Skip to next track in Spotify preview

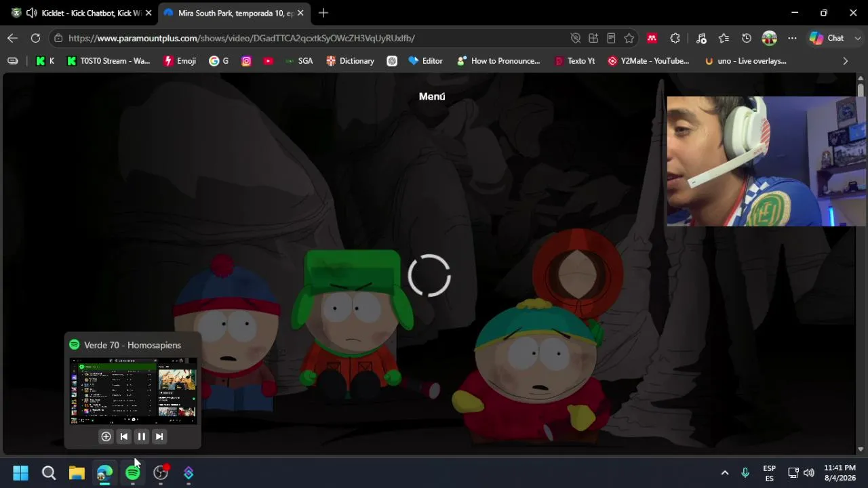point(159,436)
